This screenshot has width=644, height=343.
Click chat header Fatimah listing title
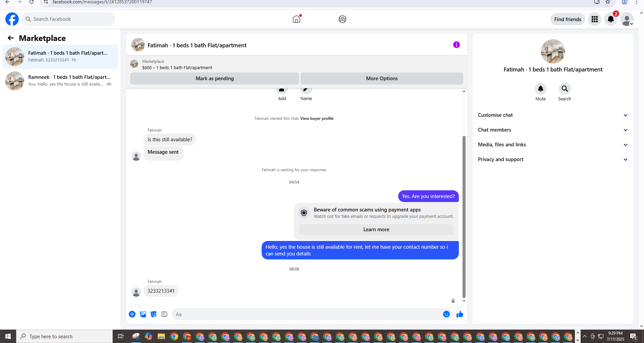(197, 45)
